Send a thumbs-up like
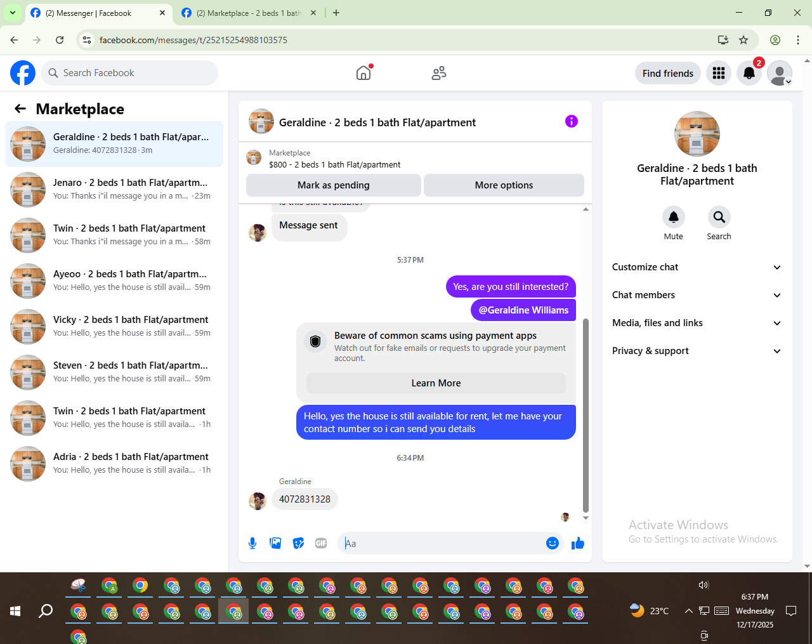 pos(578,543)
